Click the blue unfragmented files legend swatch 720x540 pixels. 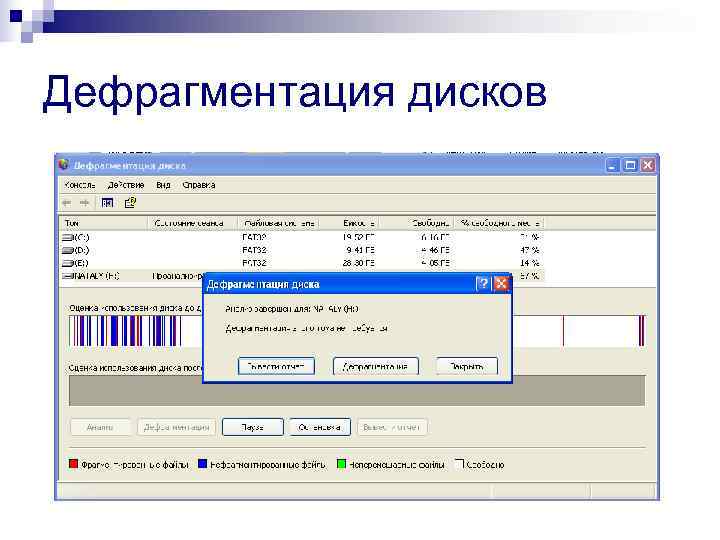pos(202,464)
